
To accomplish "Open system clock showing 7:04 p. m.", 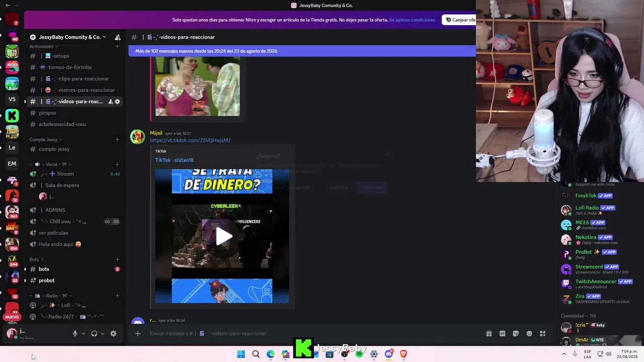I will pos(629,354).
